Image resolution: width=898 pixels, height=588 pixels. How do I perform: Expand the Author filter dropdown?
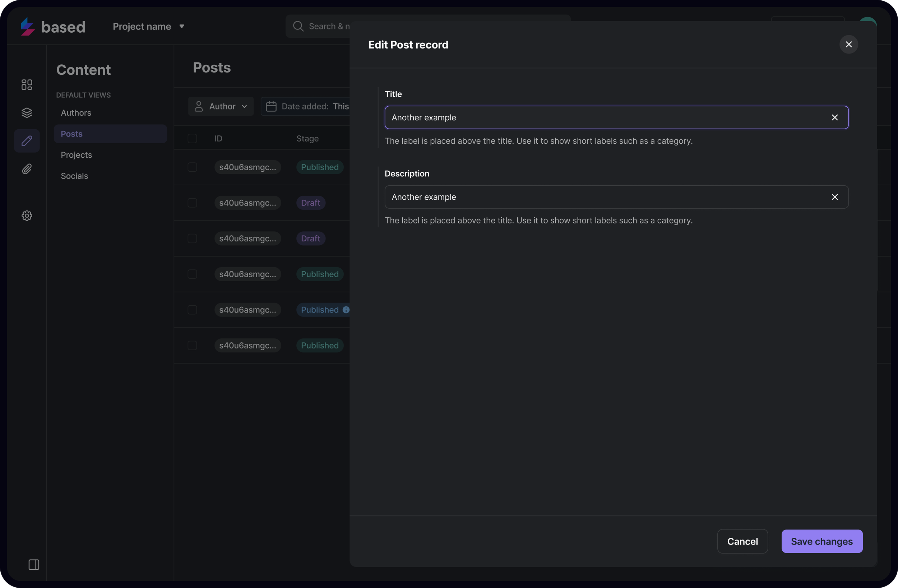pyautogui.click(x=221, y=106)
